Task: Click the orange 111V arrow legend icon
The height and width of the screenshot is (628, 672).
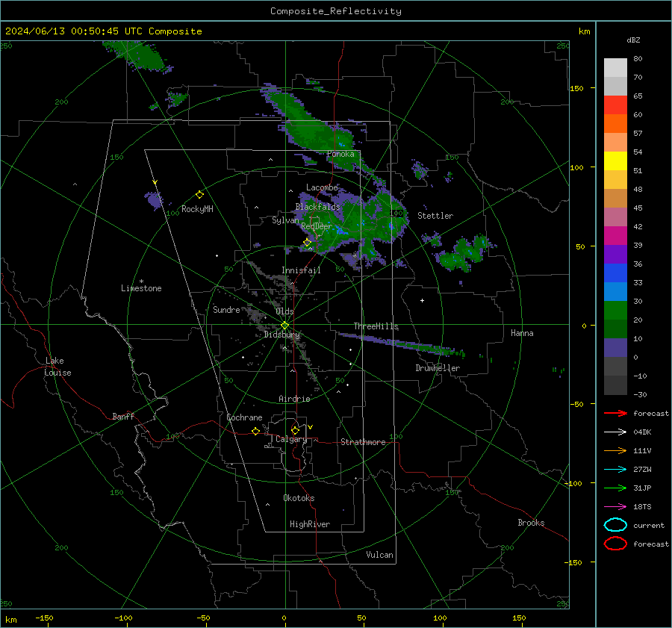Action: tap(615, 450)
